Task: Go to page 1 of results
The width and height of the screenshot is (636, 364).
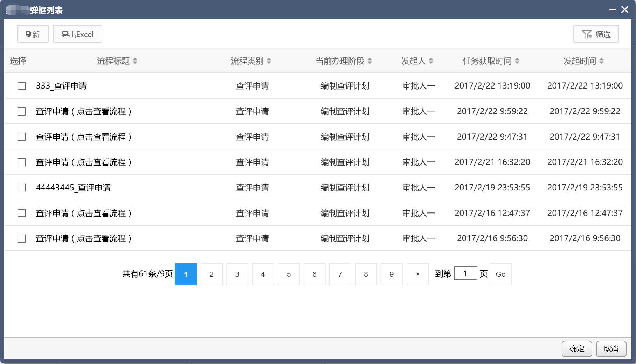Action: coord(186,274)
